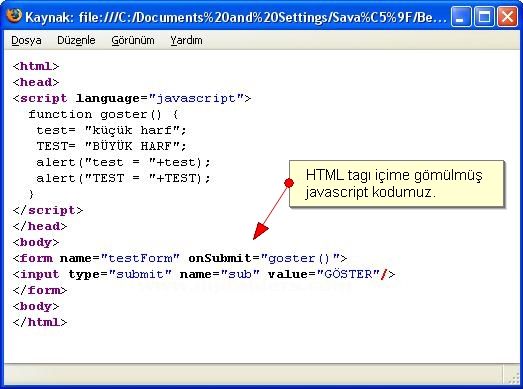The image size is (523, 389).
Task: Click the second <body> tag below </form>
Action: tap(36, 306)
